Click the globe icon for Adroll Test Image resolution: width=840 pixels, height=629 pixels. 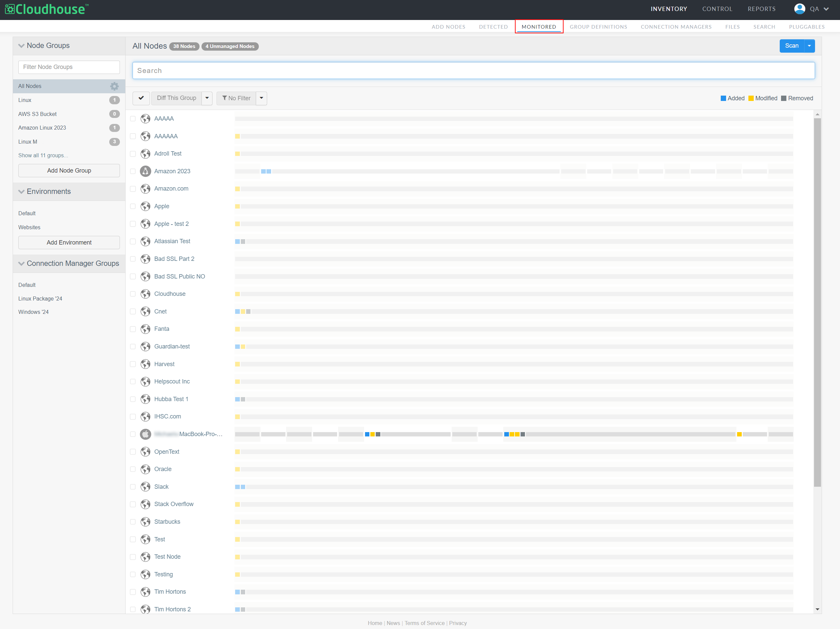tap(146, 154)
